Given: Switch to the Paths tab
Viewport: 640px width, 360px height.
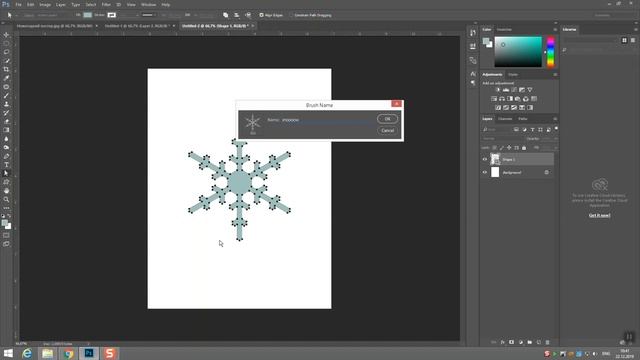Looking at the screenshot, I should (523, 119).
